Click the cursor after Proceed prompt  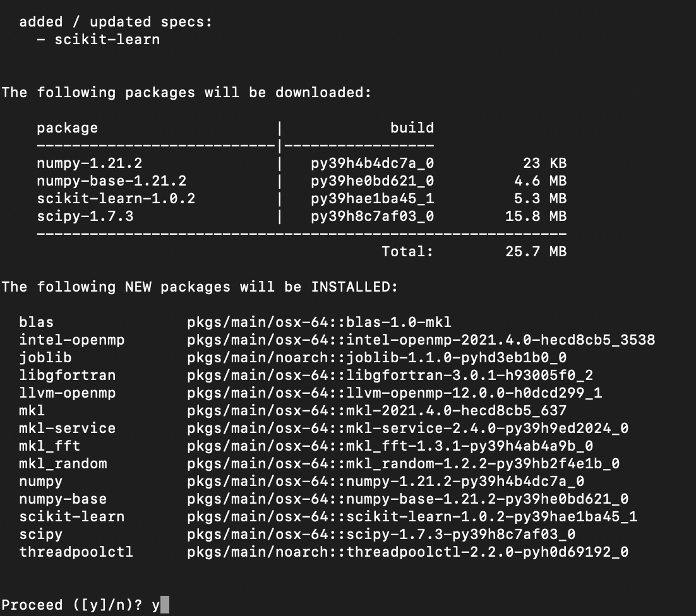(165, 605)
